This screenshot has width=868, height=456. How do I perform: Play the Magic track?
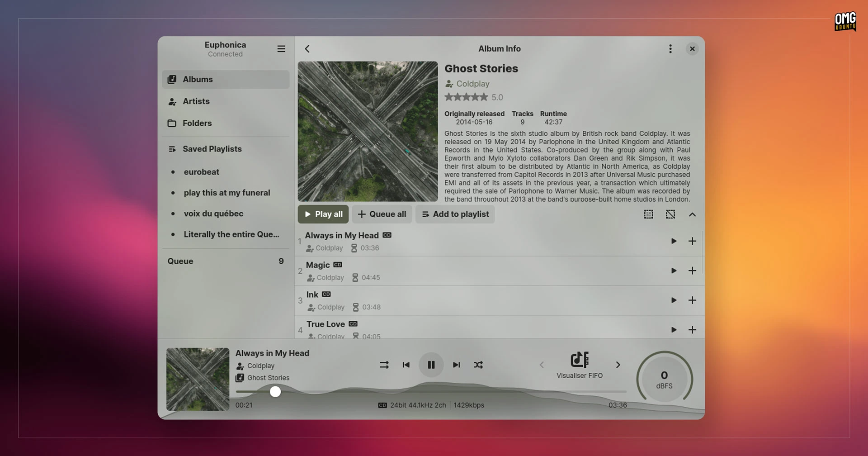[674, 271]
